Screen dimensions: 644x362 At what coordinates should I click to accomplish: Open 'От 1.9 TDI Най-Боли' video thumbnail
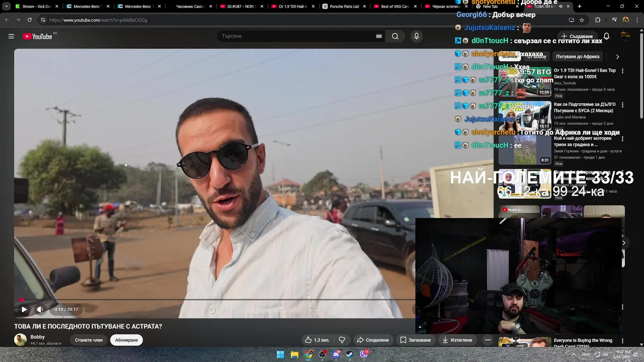[525, 82]
